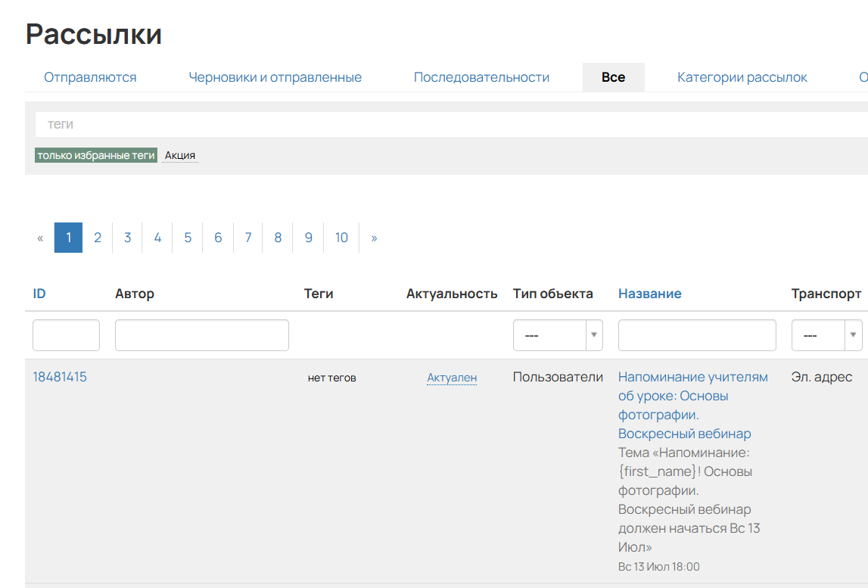Select the Все tab
This screenshot has width=868, height=588.
[613, 77]
